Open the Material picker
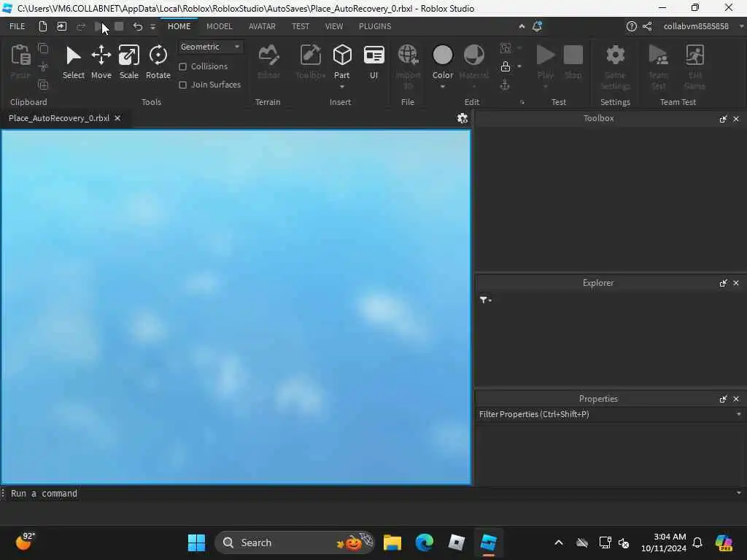This screenshot has height=560, width=747. point(474,62)
